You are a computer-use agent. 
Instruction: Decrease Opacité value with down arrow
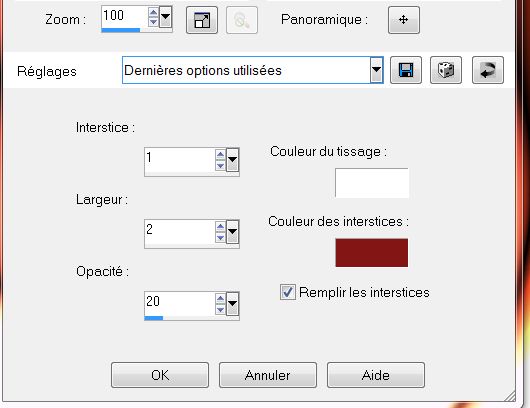[x=220, y=310]
